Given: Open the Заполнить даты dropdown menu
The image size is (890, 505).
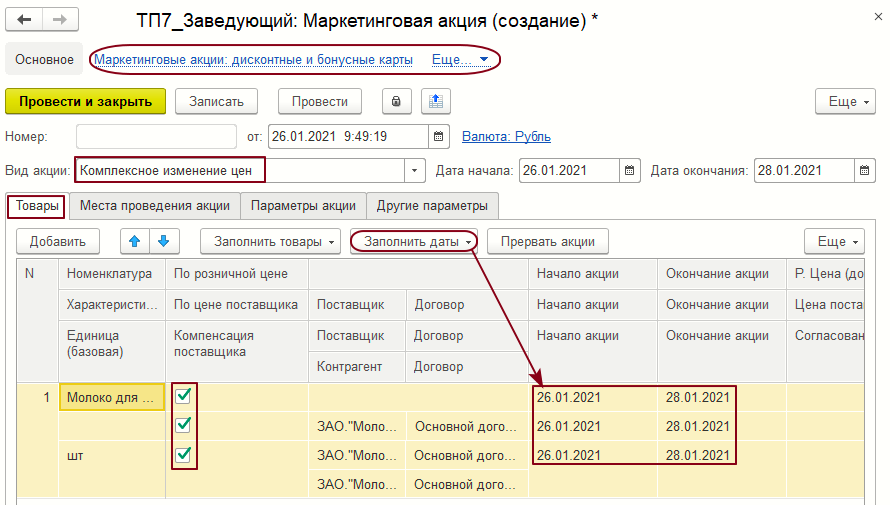Looking at the screenshot, I should click(413, 241).
